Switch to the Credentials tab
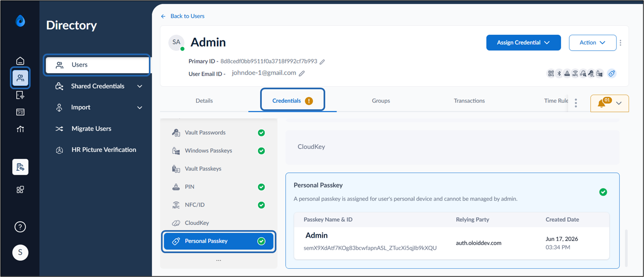This screenshot has width=644, height=277. (x=292, y=101)
